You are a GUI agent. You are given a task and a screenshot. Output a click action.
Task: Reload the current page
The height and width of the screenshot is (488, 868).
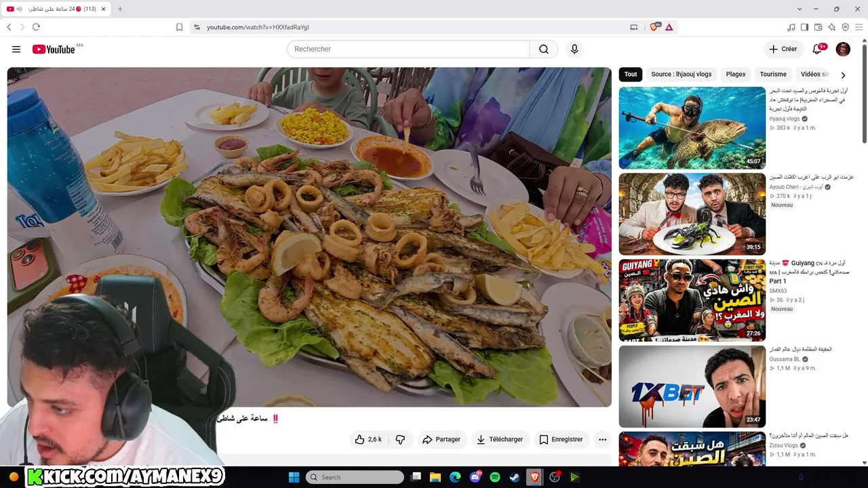pyautogui.click(x=36, y=27)
